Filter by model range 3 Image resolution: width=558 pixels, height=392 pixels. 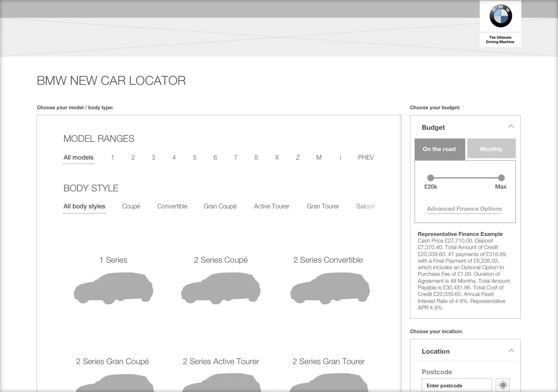[x=153, y=157]
